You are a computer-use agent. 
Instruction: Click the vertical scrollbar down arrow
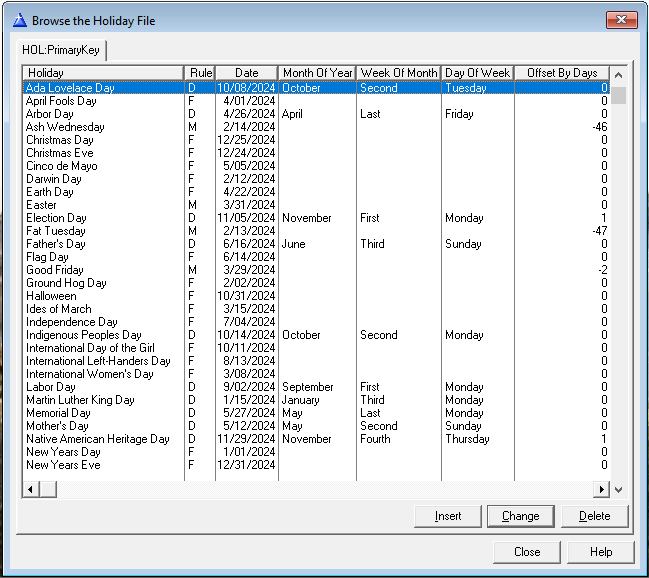[619, 489]
